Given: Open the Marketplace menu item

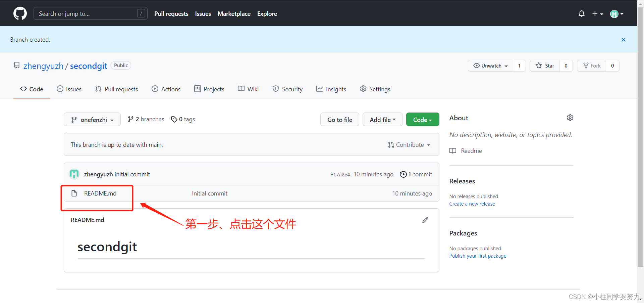Looking at the screenshot, I should coord(234,14).
